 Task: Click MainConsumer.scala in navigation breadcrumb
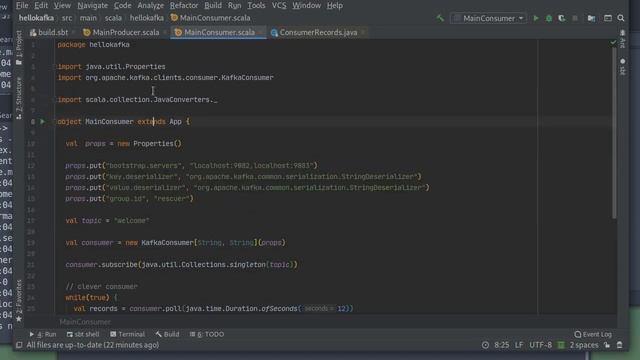[211, 18]
